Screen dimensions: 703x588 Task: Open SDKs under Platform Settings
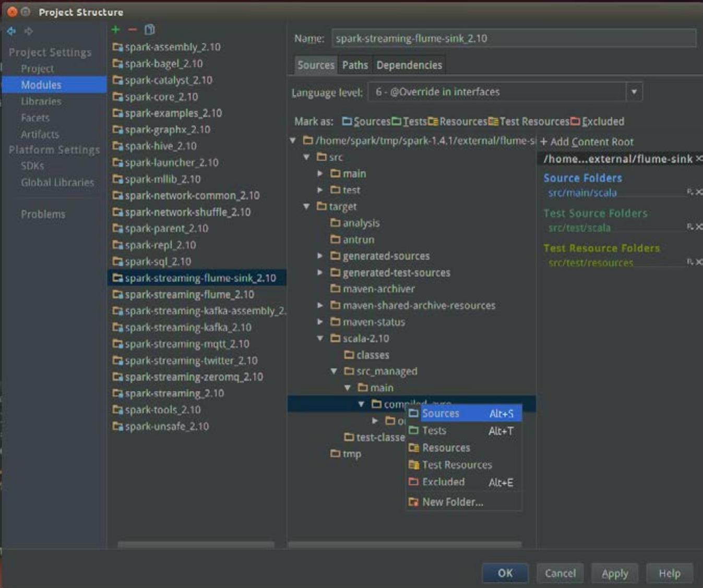[x=32, y=166]
